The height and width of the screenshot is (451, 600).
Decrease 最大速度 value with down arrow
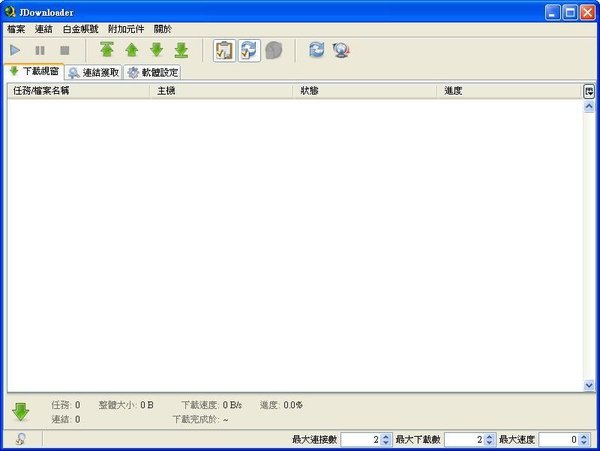tap(584, 443)
